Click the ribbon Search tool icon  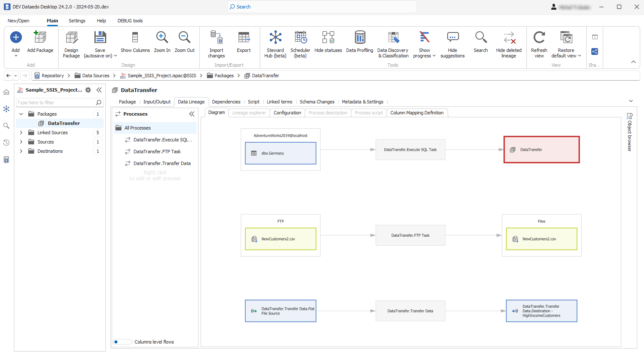pyautogui.click(x=480, y=37)
